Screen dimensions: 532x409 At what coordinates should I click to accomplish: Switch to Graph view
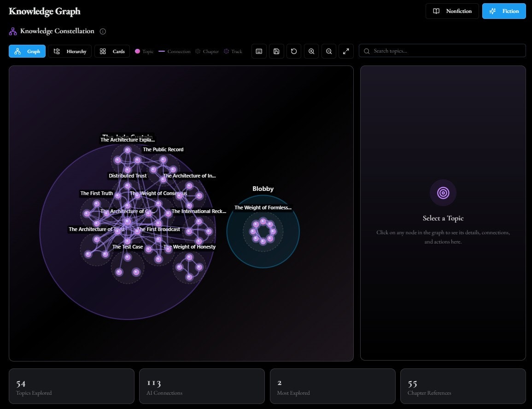pyautogui.click(x=27, y=51)
